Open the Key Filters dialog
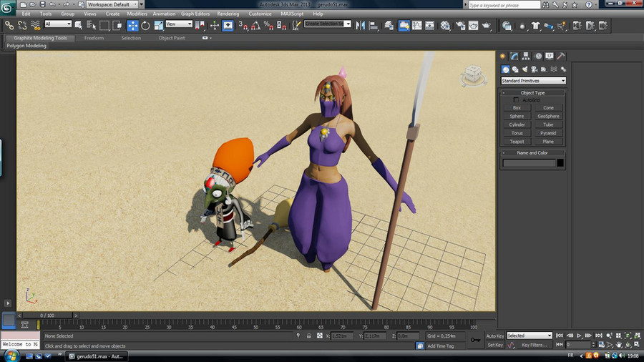Viewport: 644px width, 362px height. [x=534, y=345]
